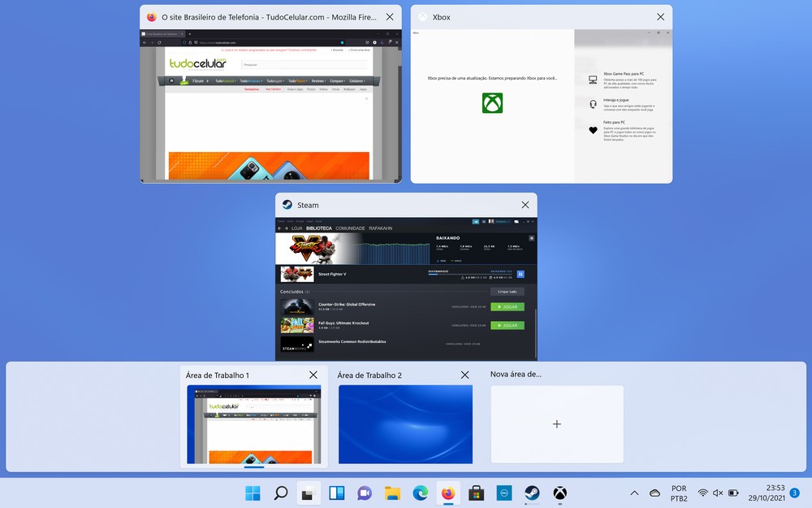
Task: Open the POR PTB2 language selector
Action: 679,493
